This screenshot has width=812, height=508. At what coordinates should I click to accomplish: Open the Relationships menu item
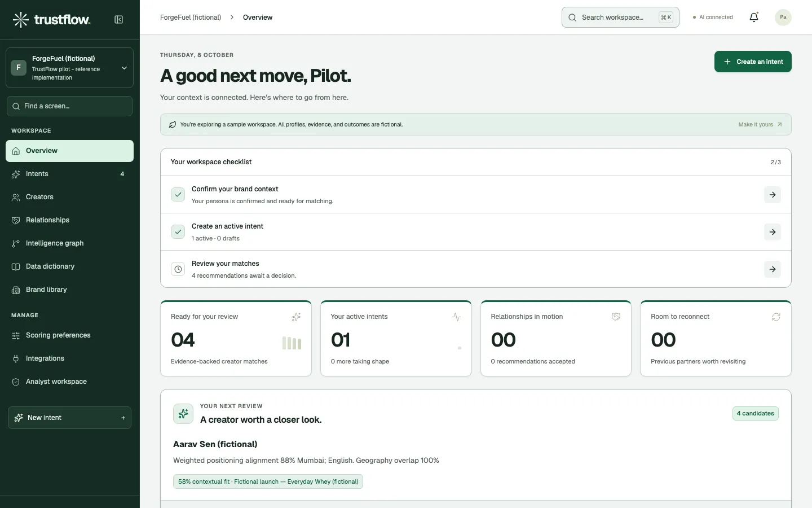point(69,220)
